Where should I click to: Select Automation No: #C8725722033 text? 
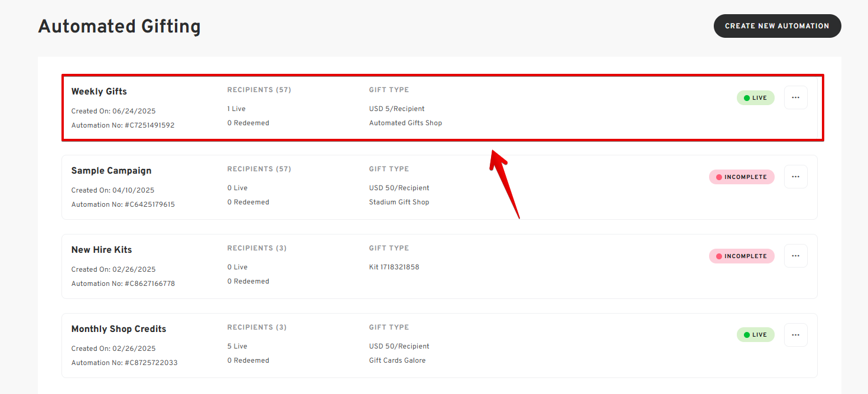(x=125, y=363)
